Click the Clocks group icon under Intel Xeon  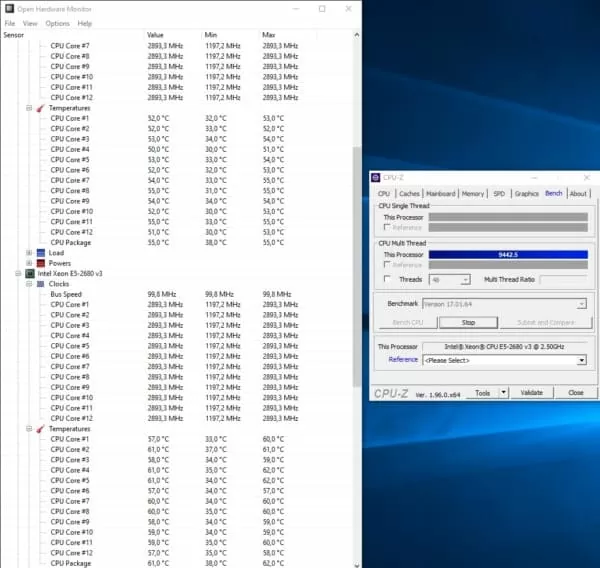point(41,284)
